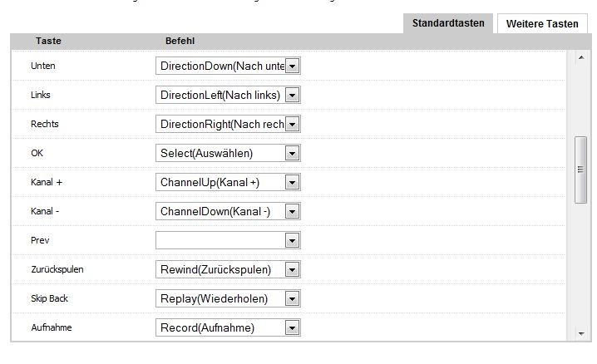597x364 pixels.
Task: Switch to the Standardtasten tab
Action: 448,23
